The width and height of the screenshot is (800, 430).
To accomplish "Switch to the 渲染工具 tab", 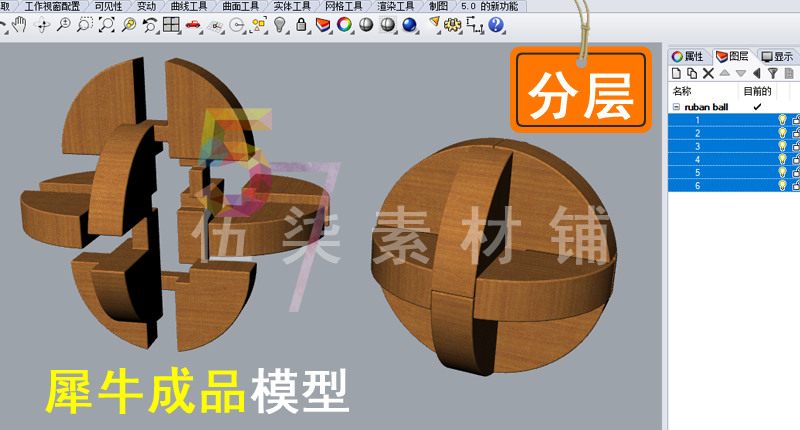I will click(395, 6).
